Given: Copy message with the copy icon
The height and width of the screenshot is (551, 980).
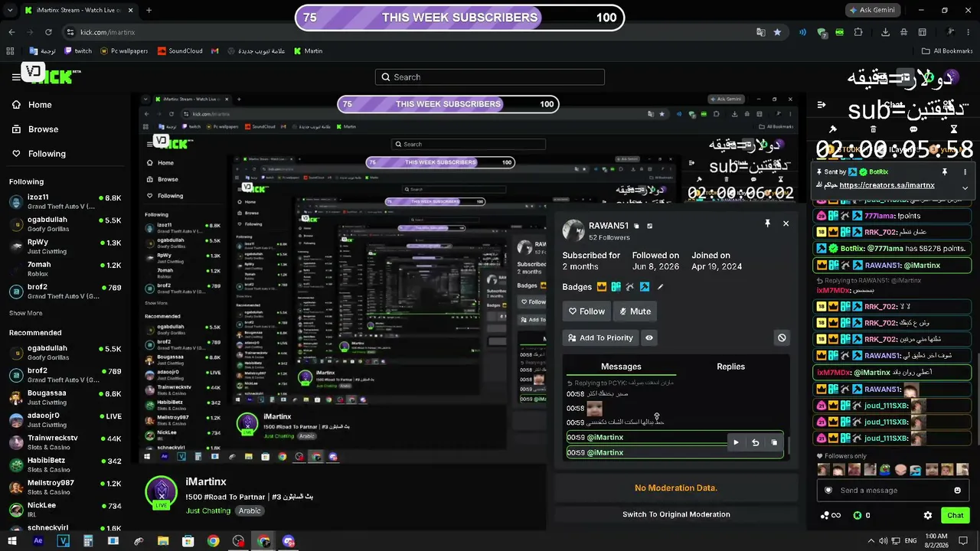Looking at the screenshot, I should 774,442.
